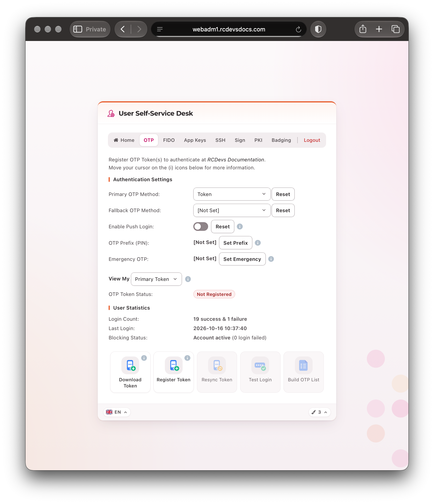Show tab overview icon
Image resolution: width=434 pixels, height=504 pixels.
pos(395,29)
